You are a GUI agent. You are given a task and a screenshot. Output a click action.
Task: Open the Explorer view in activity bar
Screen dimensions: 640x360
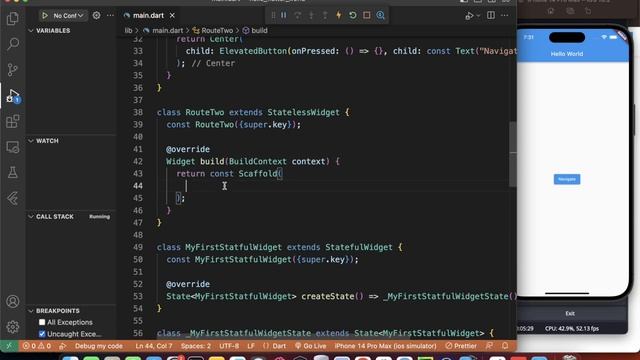pos(13,18)
